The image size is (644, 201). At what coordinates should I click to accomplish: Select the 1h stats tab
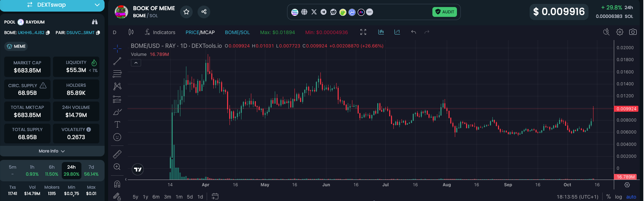[x=32, y=170]
